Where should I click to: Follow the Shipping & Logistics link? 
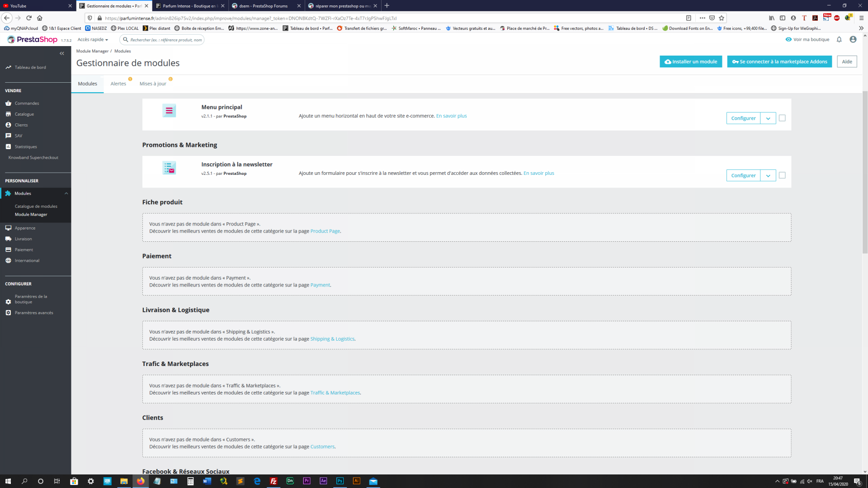tap(332, 339)
